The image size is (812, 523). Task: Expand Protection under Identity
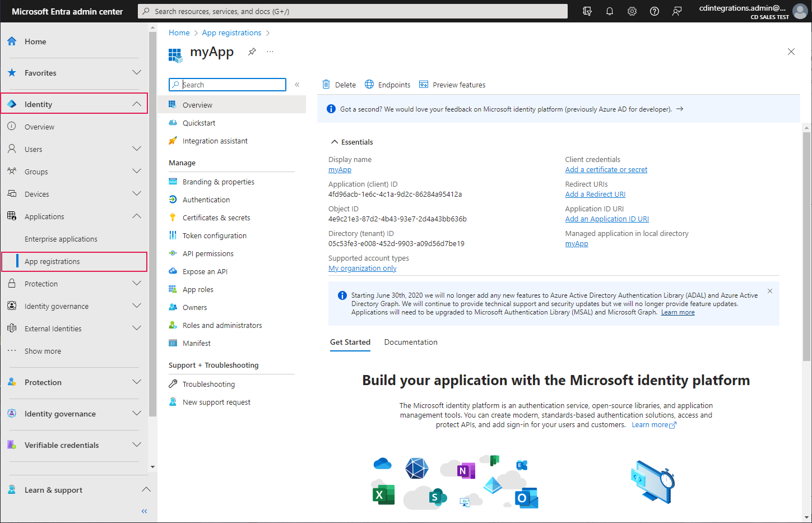click(x=136, y=283)
